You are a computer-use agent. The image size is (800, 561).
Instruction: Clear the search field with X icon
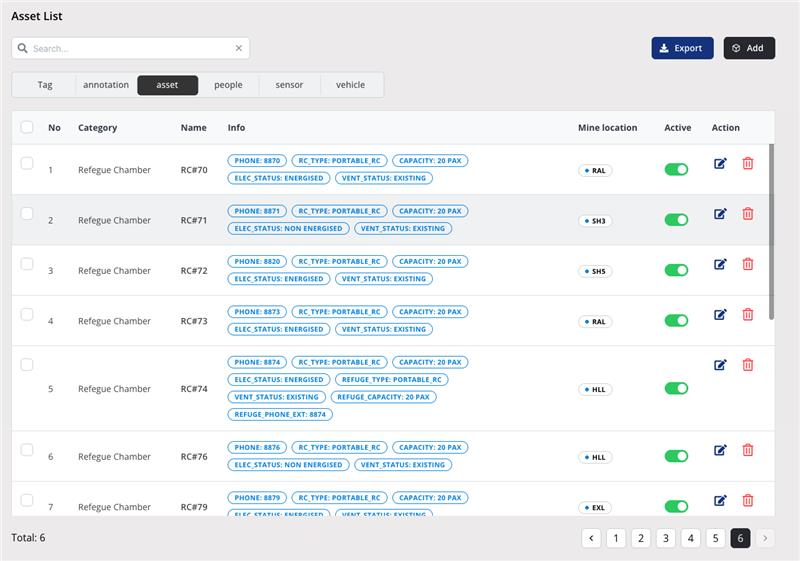click(239, 48)
